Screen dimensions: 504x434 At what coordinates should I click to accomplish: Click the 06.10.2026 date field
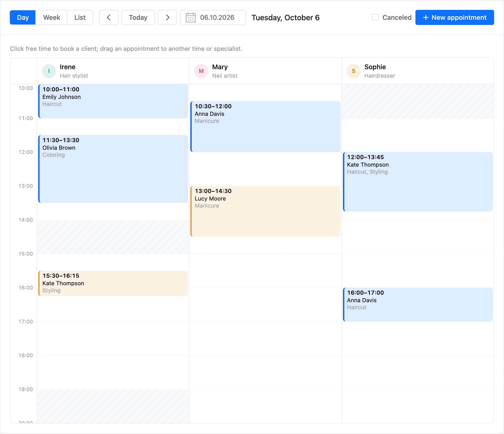click(x=213, y=17)
